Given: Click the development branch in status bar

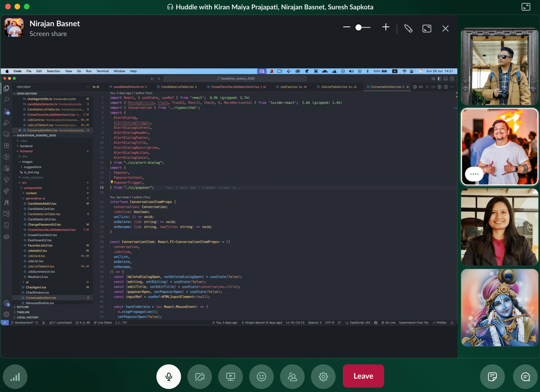Looking at the screenshot, I should pos(22,323).
